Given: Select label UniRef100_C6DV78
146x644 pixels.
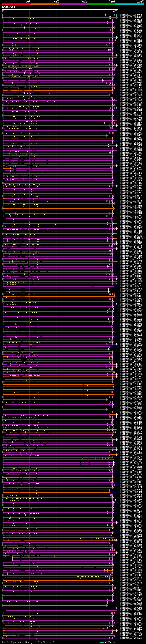Looking at the screenshot, I should 131,286.
